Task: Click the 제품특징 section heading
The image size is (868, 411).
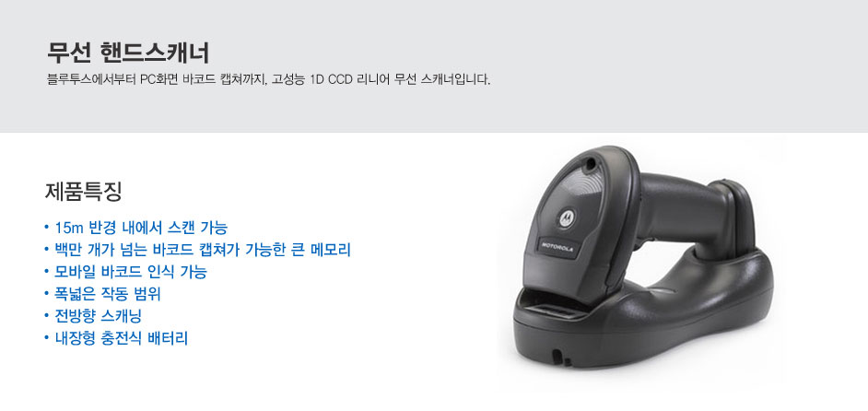Action: tap(83, 192)
